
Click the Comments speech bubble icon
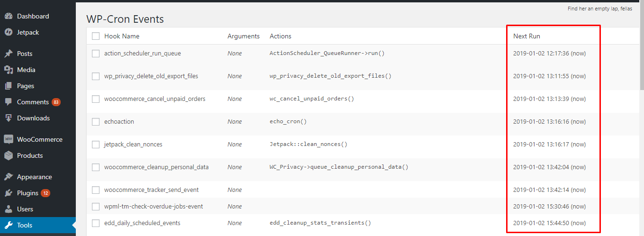pyautogui.click(x=9, y=102)
